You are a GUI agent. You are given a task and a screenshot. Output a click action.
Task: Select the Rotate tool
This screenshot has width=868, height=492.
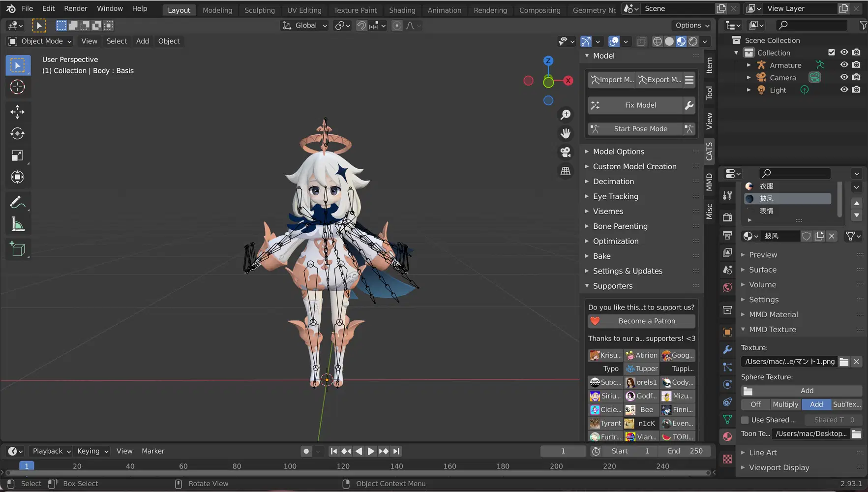point(18,133)
